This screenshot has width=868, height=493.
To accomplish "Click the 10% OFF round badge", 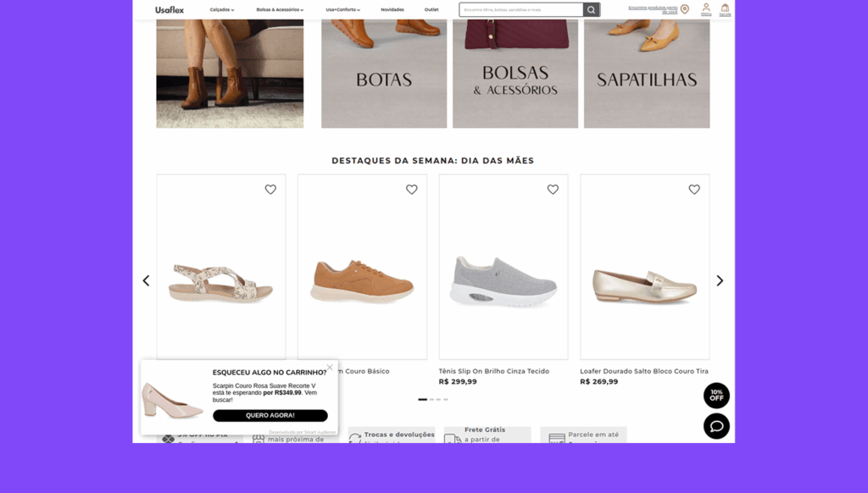I will [x=716, y=396].
